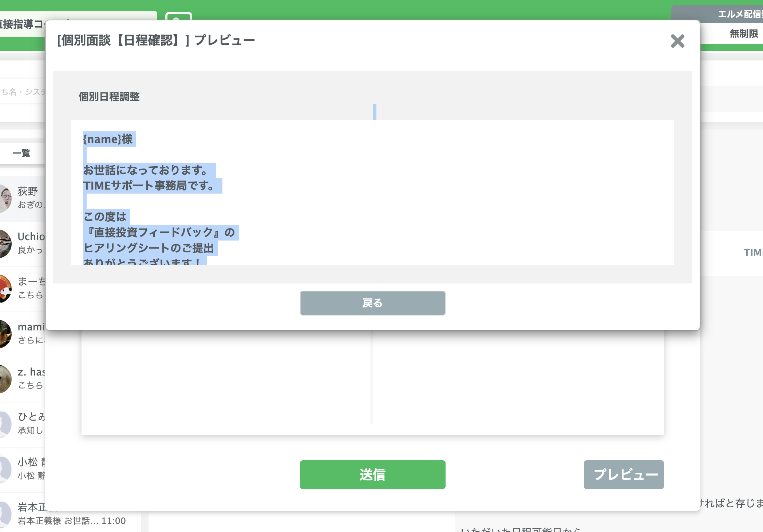Click the プレビュー button
Image resolution: width=763 pixels, height=532 pixels.
pos(623,474)
